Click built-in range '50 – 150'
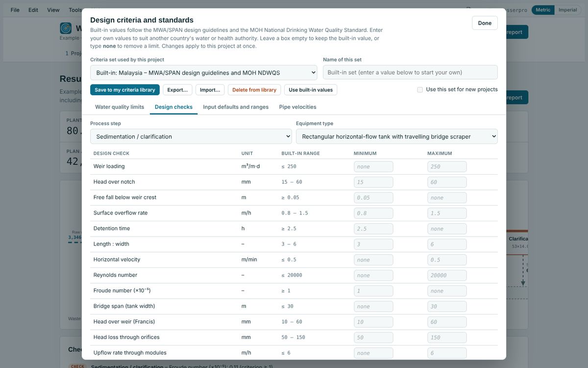The image size is (588, 368). 293,338
